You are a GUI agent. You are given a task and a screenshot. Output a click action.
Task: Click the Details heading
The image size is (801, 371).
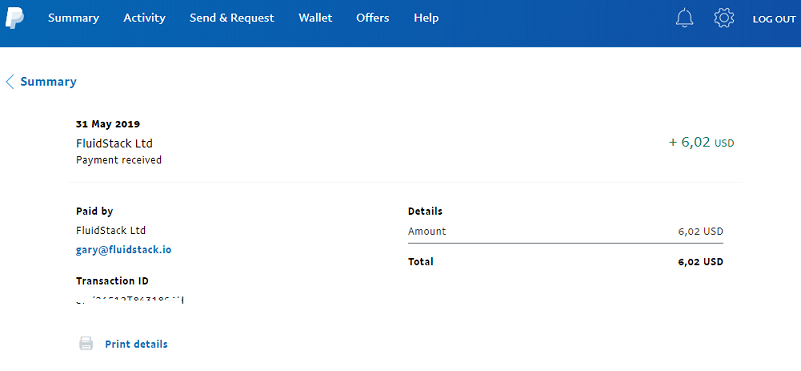(x=425, y=211)
